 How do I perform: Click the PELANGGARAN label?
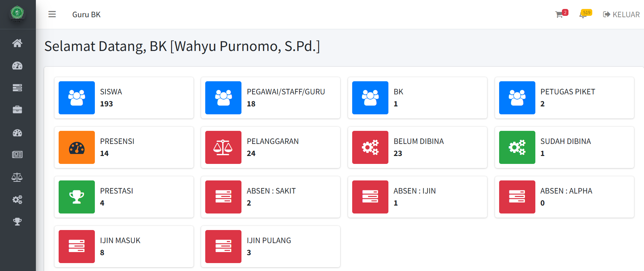(273, 142)
